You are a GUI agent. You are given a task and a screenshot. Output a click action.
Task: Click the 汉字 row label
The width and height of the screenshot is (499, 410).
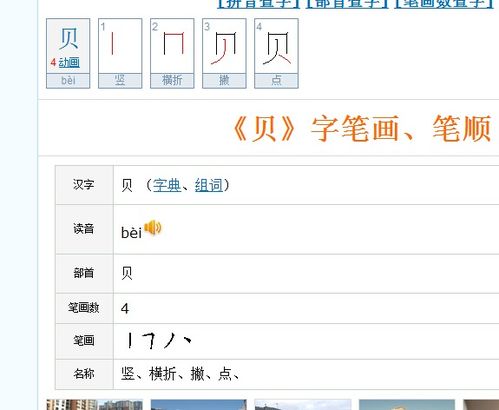84,184
